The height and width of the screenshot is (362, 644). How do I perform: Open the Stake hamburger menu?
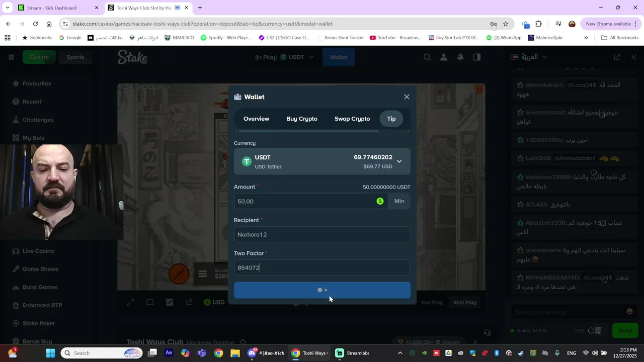pyautogui.click(x=11, y=57)
